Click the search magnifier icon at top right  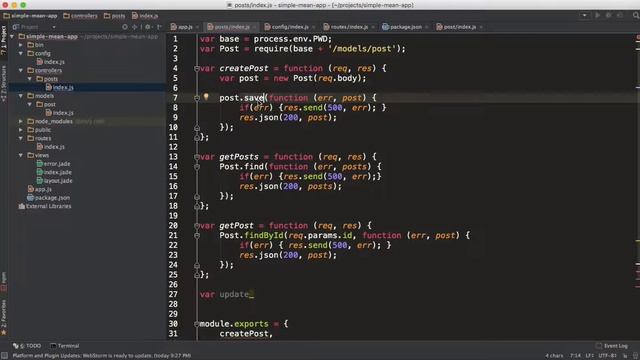pos(636,16)
